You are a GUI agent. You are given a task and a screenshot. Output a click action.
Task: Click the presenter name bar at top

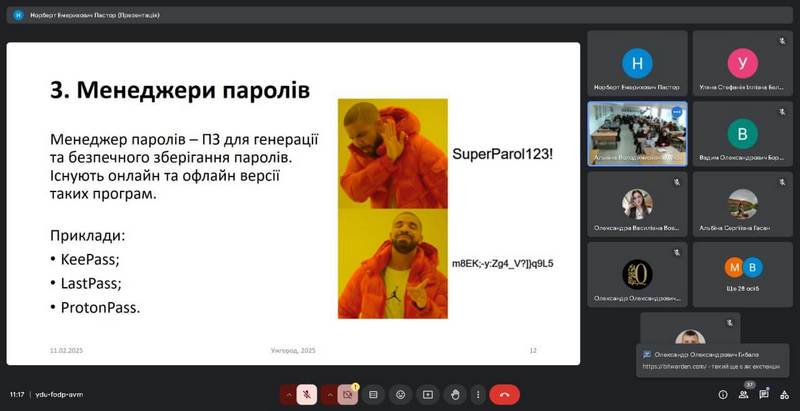coord(399,15)
